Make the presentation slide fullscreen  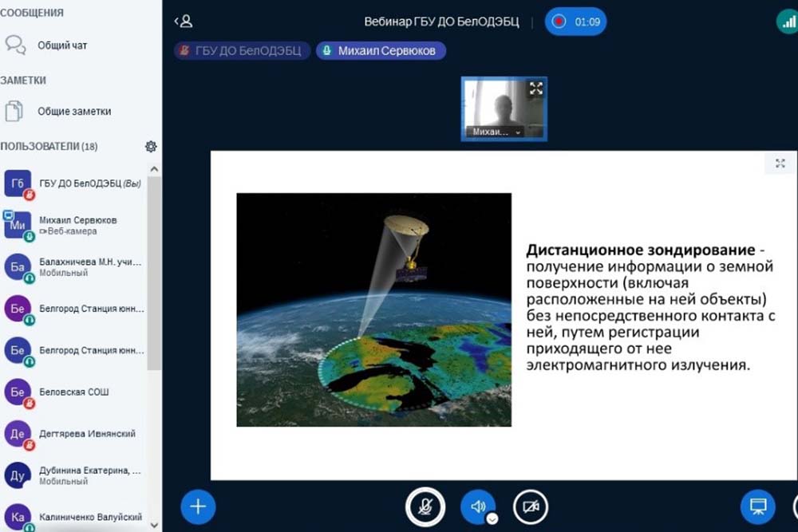780,164
